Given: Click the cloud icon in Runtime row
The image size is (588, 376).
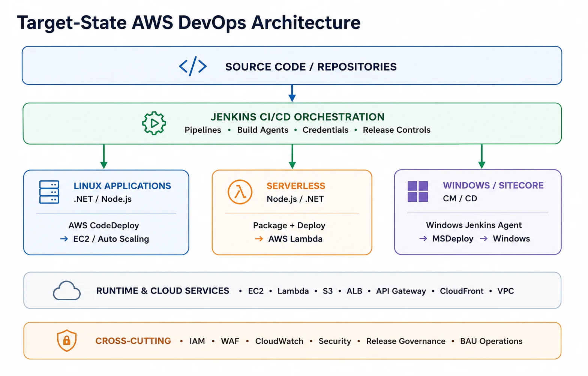Looking at the screenshot, I should [x=67, y=291].
